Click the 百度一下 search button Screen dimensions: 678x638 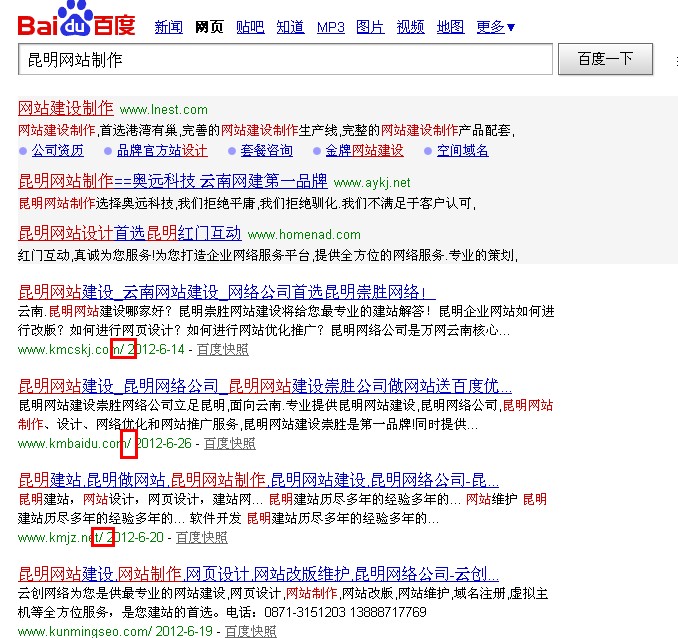(605, 59)
